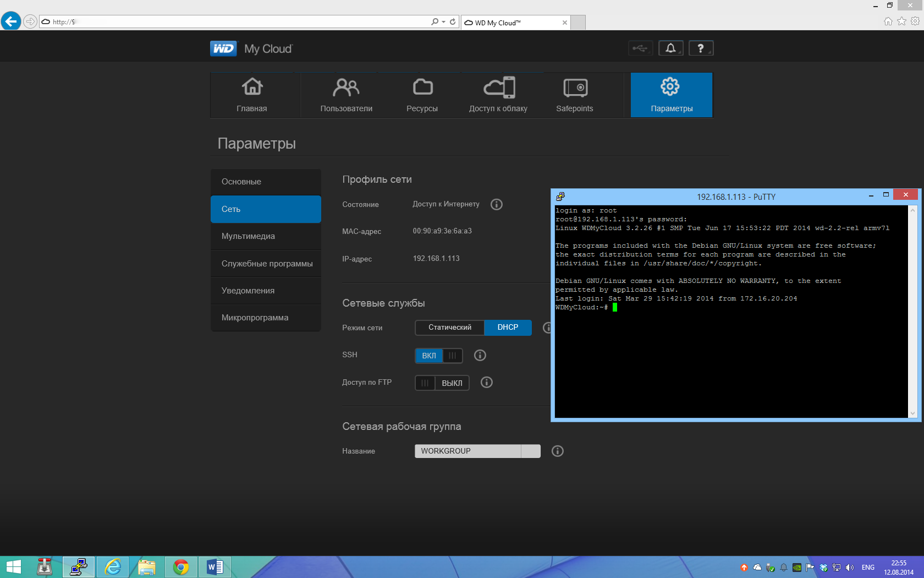Image resolution: width=924 pixels, height=578 pixels.
Task: Select Мультимедиа in settings sidebar
Action: coord(266,236)
